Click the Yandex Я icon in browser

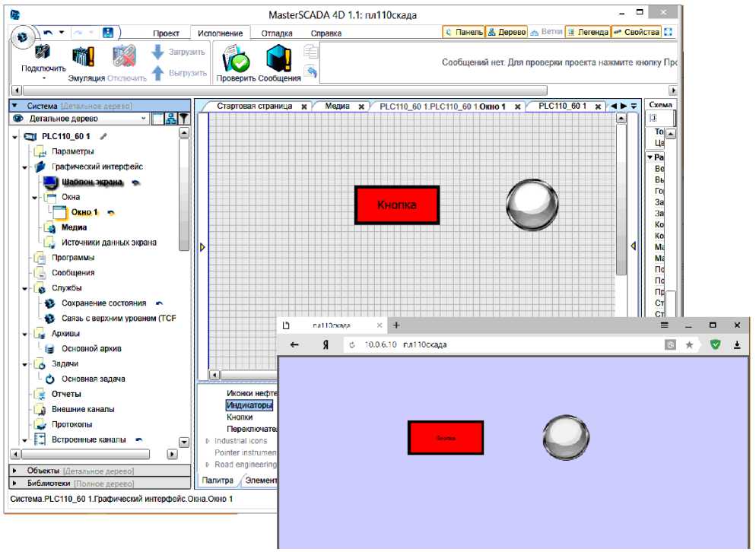click(326, 344)
